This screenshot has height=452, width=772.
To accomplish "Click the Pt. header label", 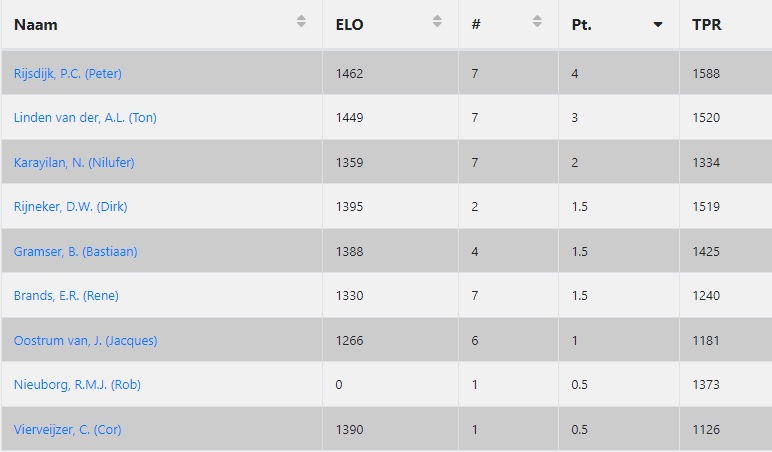I will point(581,25).
